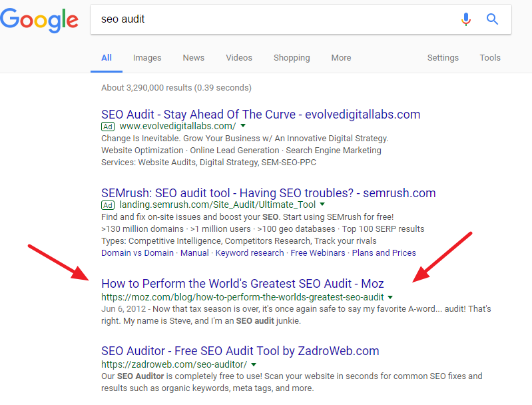This screenshot has width=532, height=405.
Task: Follow the 'Manual' sitelink
Action: 194,253
